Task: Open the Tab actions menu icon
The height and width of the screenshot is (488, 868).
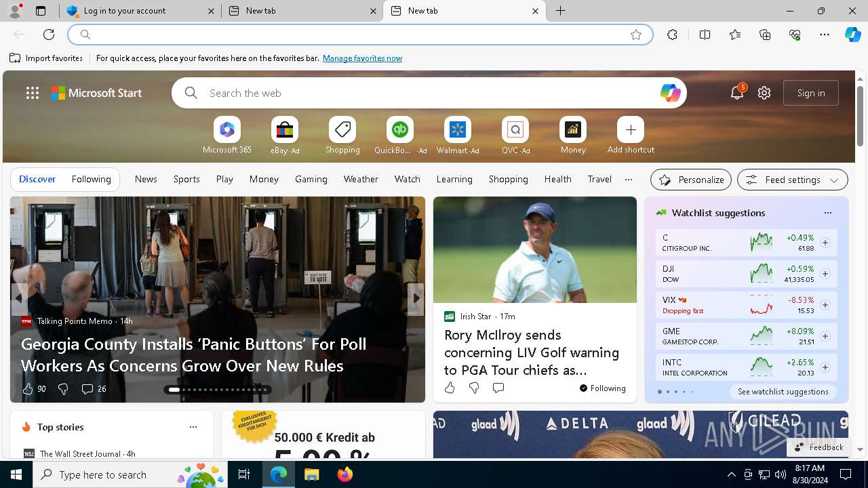Action: (x=41, y=11)
